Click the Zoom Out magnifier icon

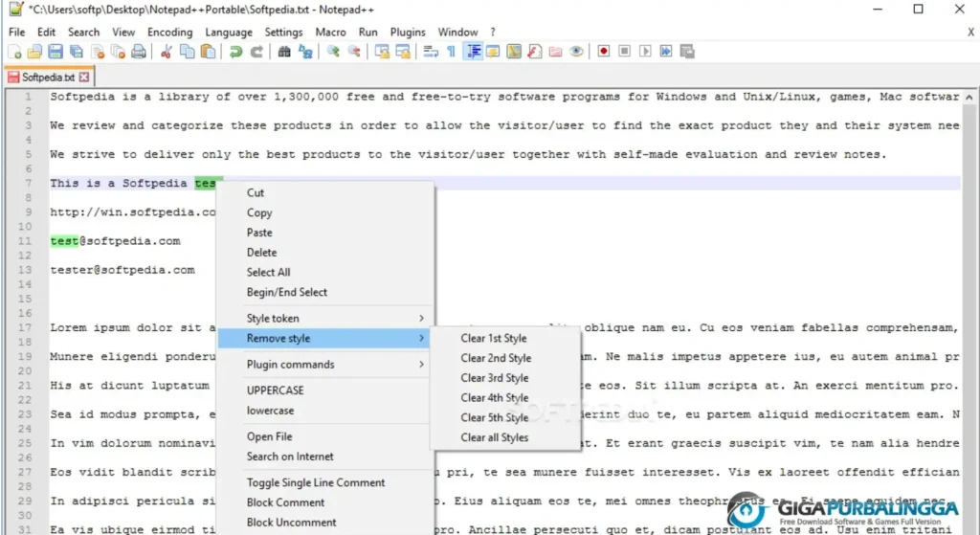tap(354, 52)
